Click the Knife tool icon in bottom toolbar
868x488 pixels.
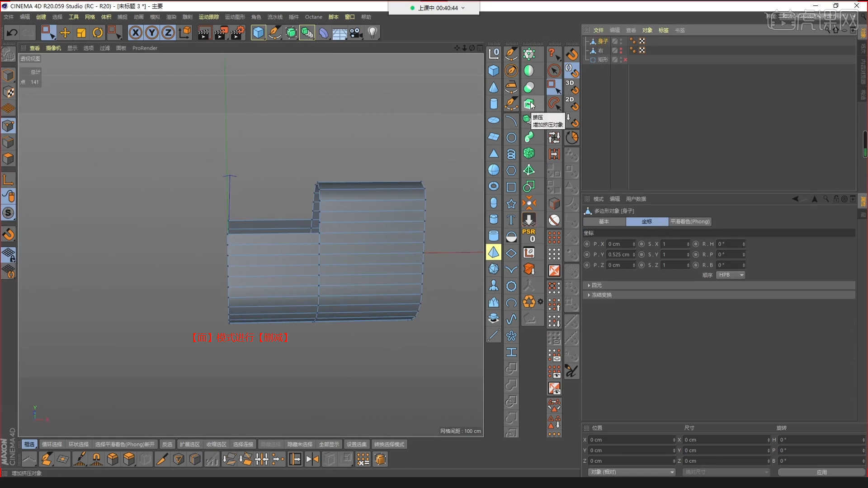pos(162,460)
